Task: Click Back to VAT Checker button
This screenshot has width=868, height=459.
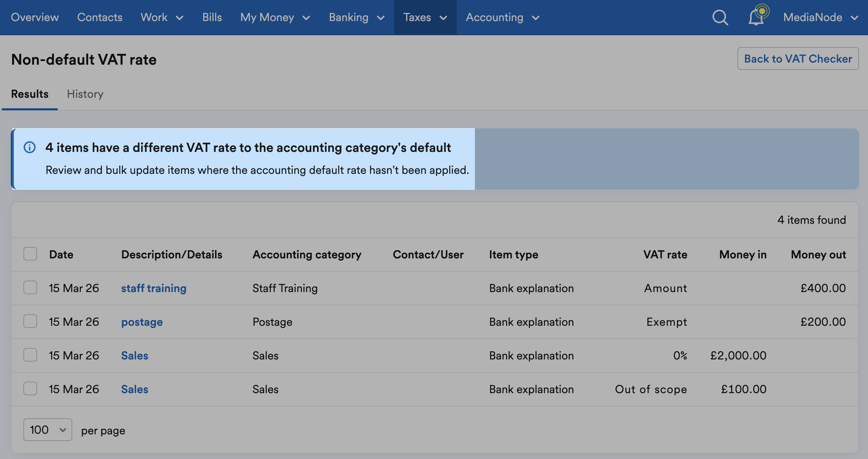Action: [798, 59]
